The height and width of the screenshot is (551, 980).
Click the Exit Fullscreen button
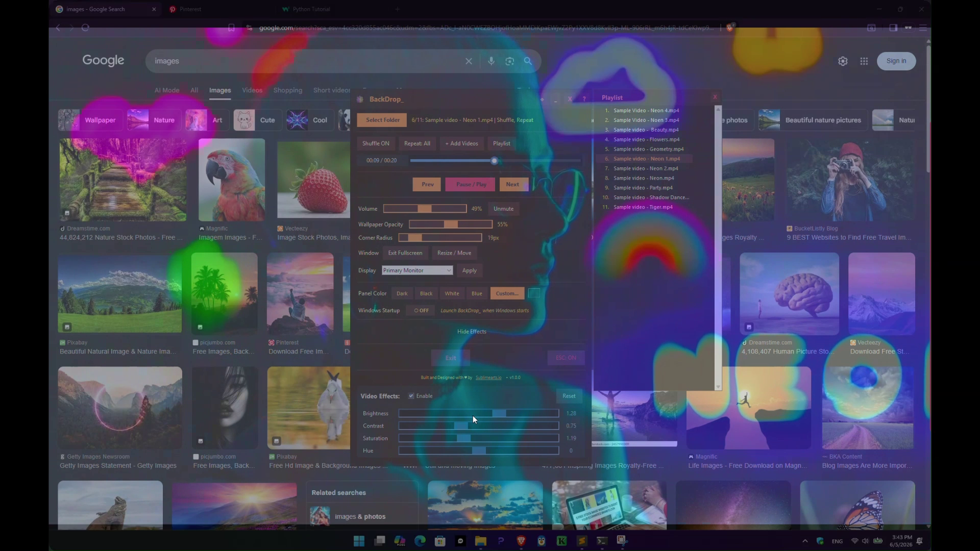click(x=405, y=253)
